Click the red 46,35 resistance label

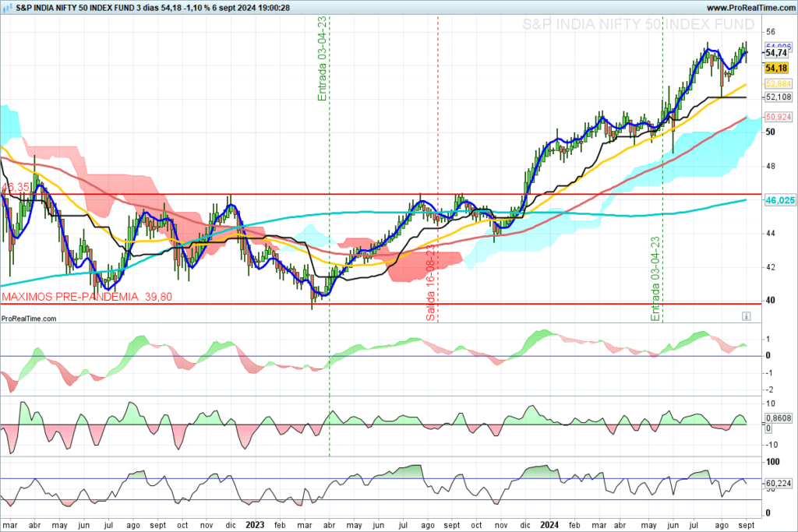click(16, 187)
